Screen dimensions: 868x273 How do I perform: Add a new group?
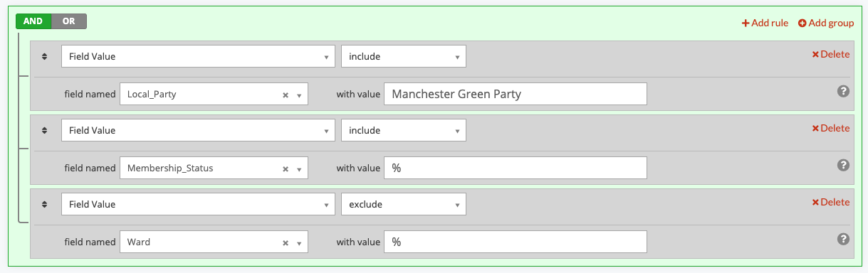coord(826,23)
